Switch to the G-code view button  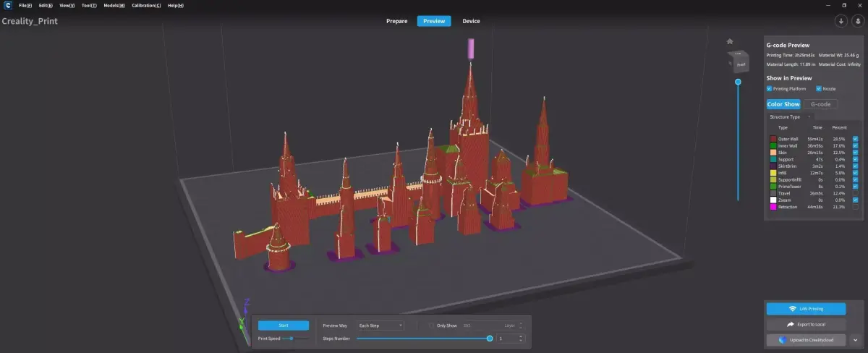click(820, 104)
